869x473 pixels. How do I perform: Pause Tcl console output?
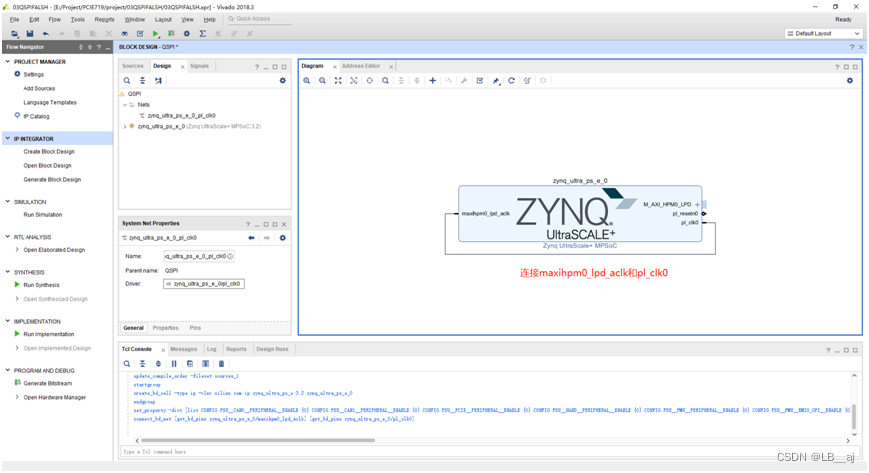tap(174, 364)
